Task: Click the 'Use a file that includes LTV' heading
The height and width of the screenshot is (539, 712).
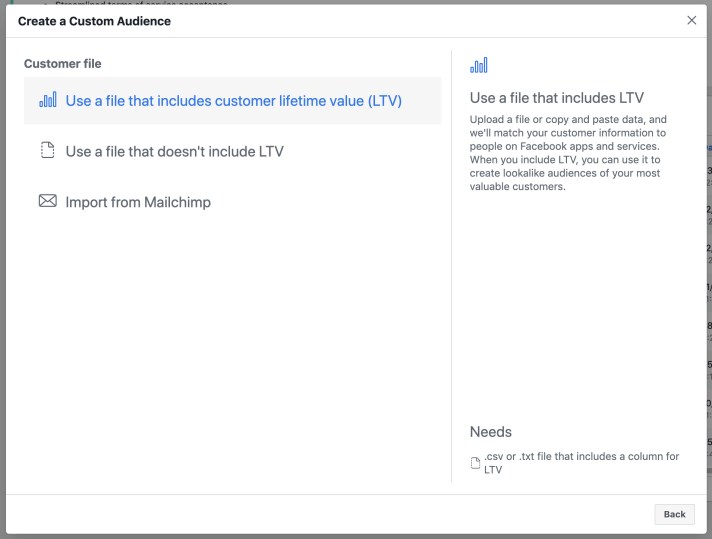Action: tap(556, 98)
